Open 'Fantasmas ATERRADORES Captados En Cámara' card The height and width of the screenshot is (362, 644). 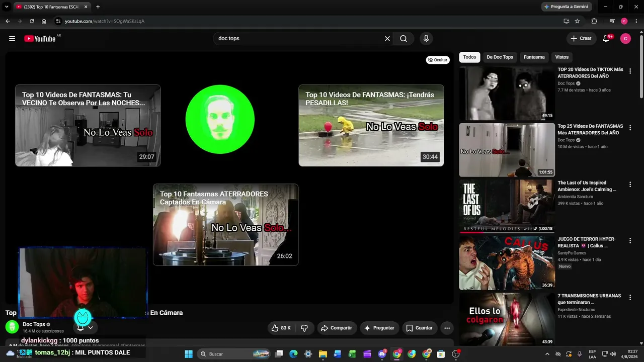226,225
